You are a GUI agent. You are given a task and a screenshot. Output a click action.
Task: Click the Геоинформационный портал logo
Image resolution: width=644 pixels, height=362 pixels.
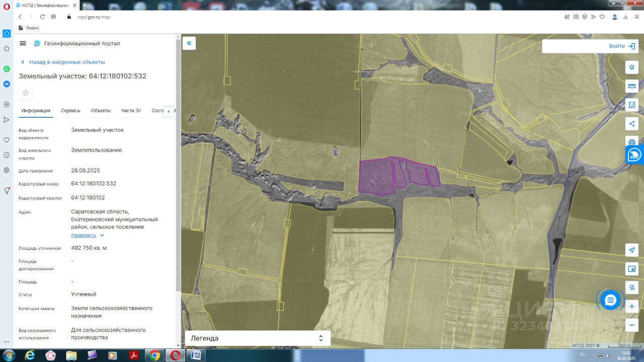click(x=77, y=43)
